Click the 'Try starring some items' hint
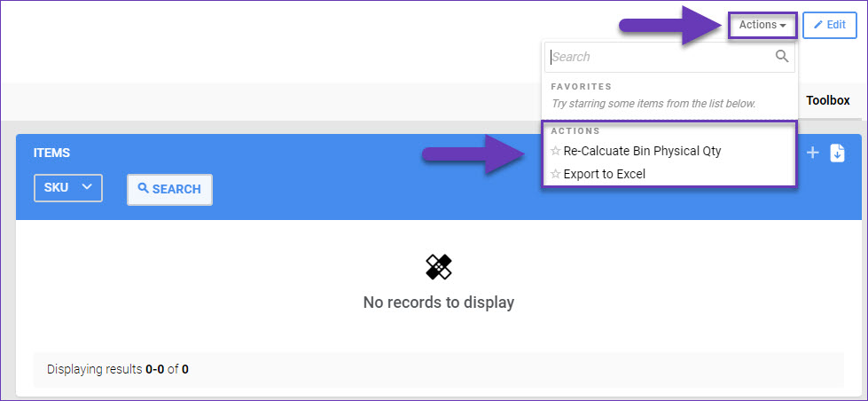This screenshot has width=868, height=401. coord(653,104)
